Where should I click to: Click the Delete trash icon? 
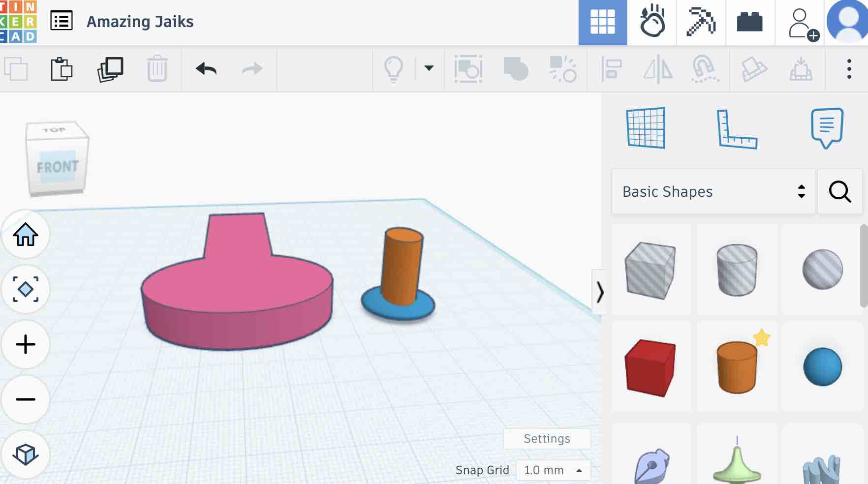(157, 69)
